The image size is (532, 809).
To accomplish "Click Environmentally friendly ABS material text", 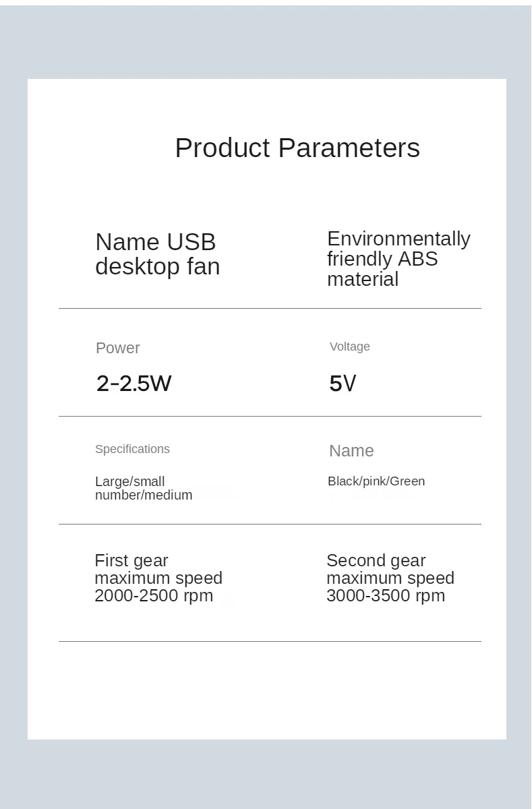I will coord(398,259).
